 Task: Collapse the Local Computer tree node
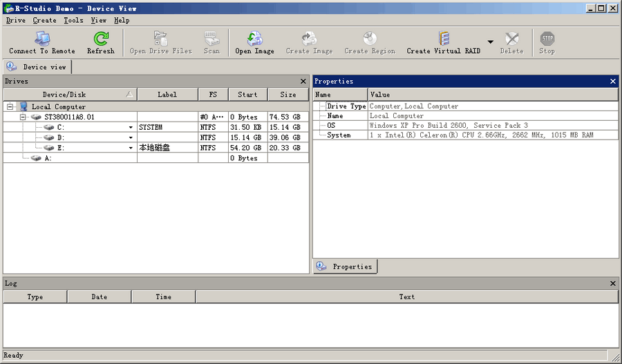pyautogui.click(x=11, y=107)
